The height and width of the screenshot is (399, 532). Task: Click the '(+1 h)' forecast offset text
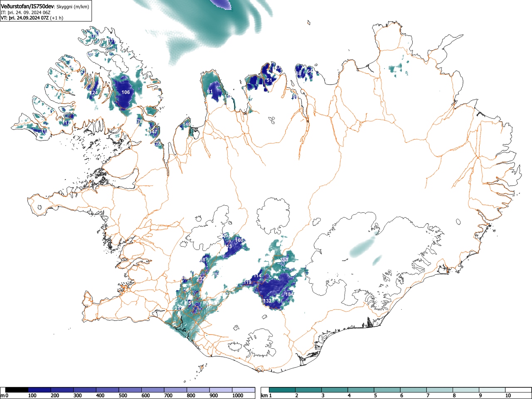57,18
